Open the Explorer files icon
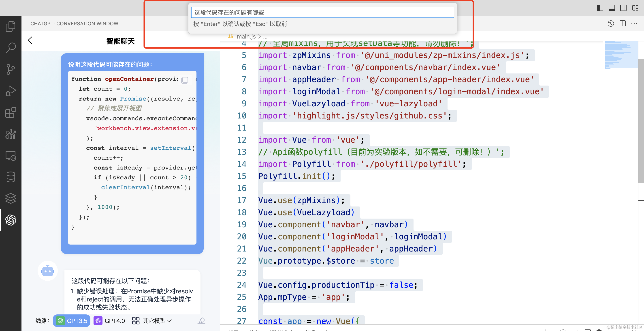644x331 pixels. pyautogui.click(x=11, y=26)
